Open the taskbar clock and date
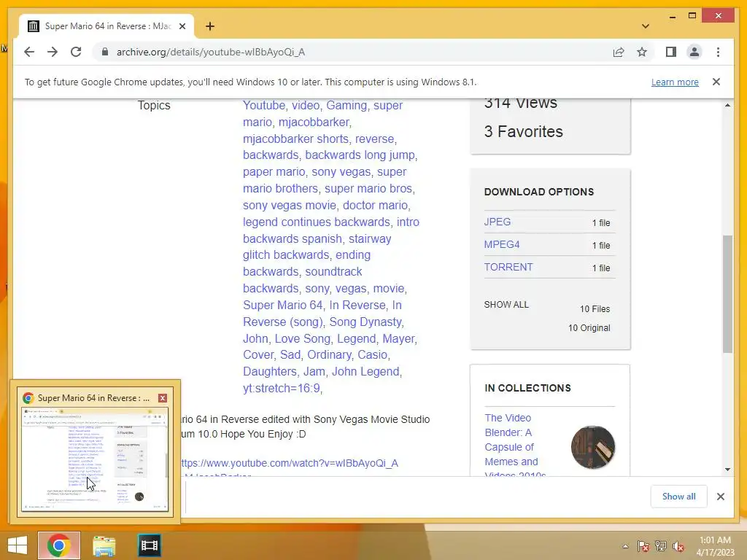This screenshot has width=747, height=560. tap(715, 546)
